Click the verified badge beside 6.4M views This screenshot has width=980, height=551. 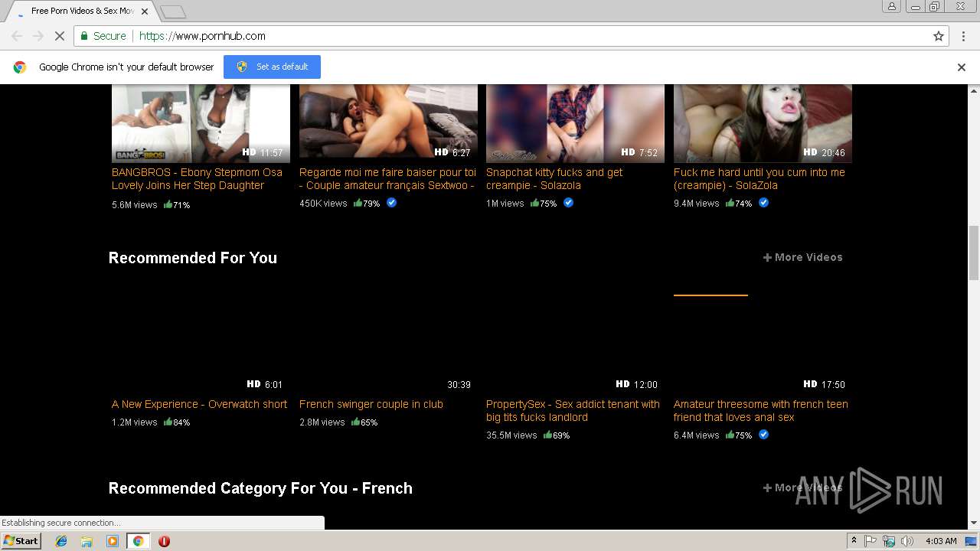763,435
